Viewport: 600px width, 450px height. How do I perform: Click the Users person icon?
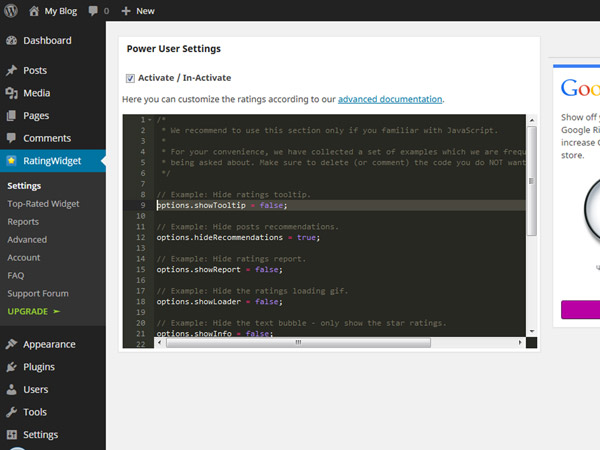[x=11, y=389]
